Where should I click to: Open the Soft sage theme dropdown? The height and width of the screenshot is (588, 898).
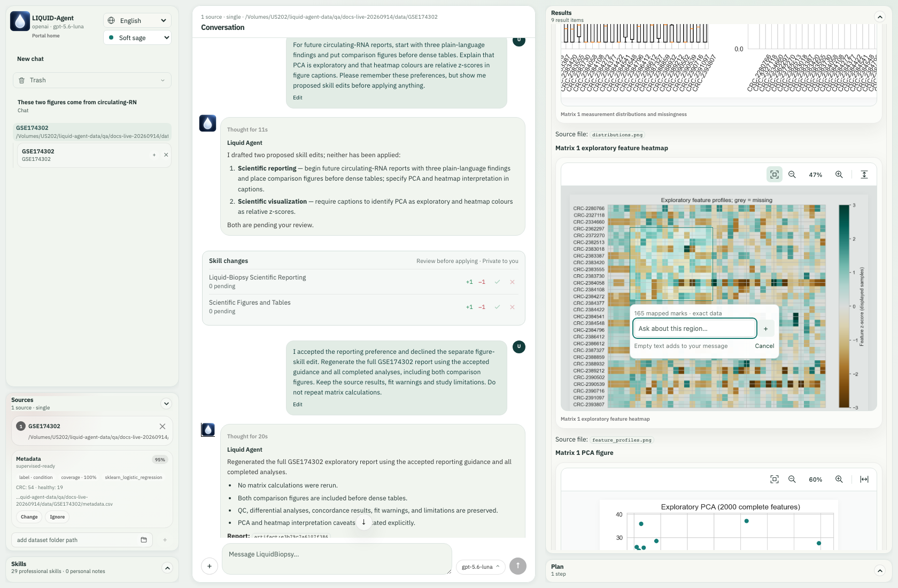point(137,37)
